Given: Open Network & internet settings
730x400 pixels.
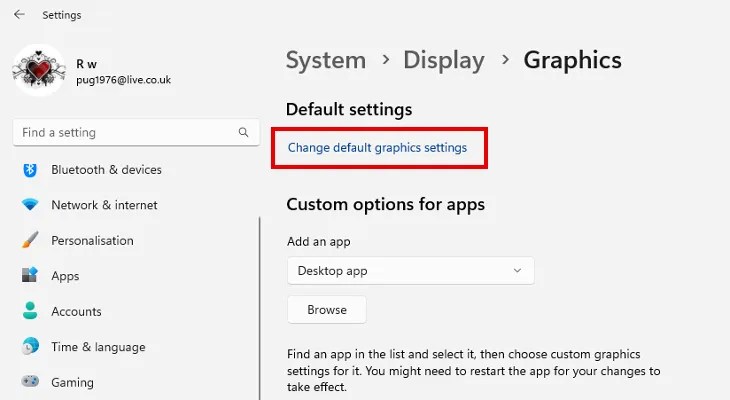Looking at the screenshot, I should (x=104, y=205).
